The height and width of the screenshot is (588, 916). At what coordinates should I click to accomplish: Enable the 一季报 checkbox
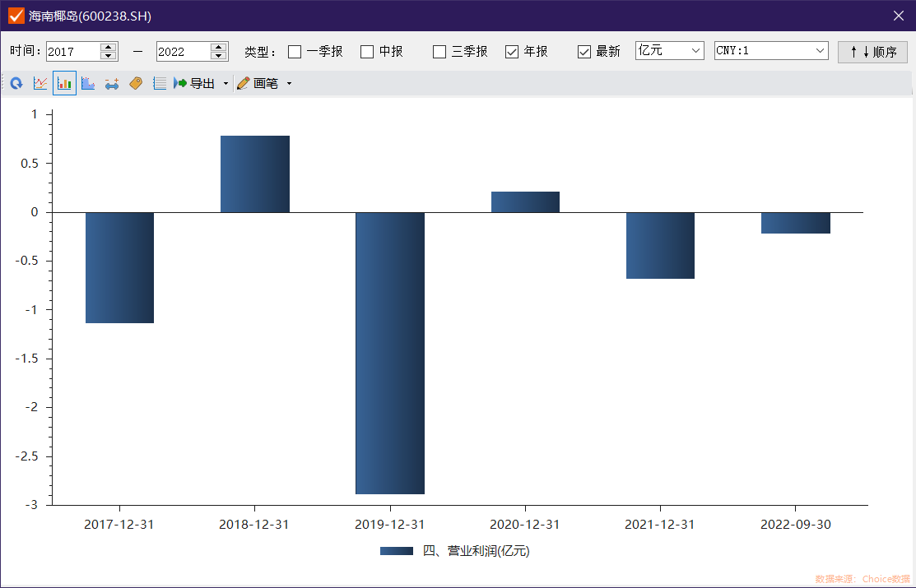pos(295,52)
